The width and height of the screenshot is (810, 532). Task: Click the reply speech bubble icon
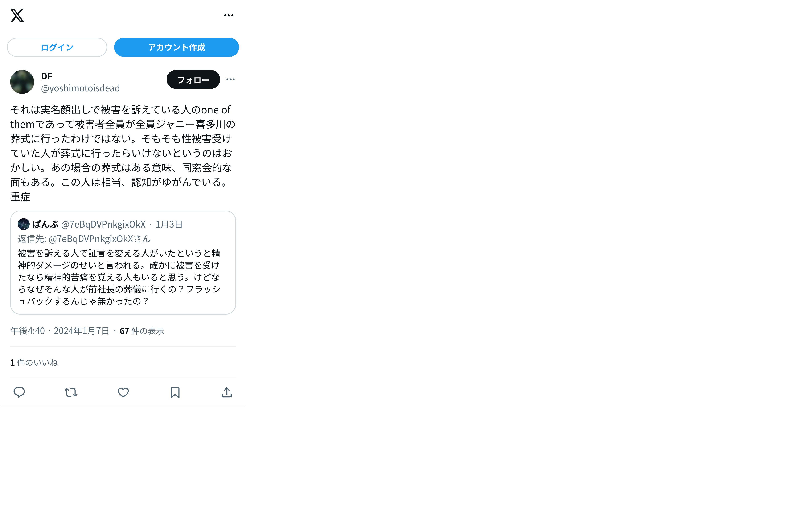click(x=19, y=392)
